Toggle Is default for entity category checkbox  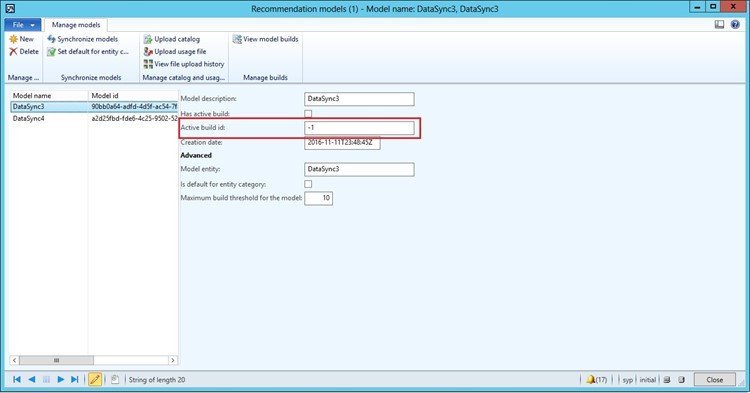click(x=308, y=184)
